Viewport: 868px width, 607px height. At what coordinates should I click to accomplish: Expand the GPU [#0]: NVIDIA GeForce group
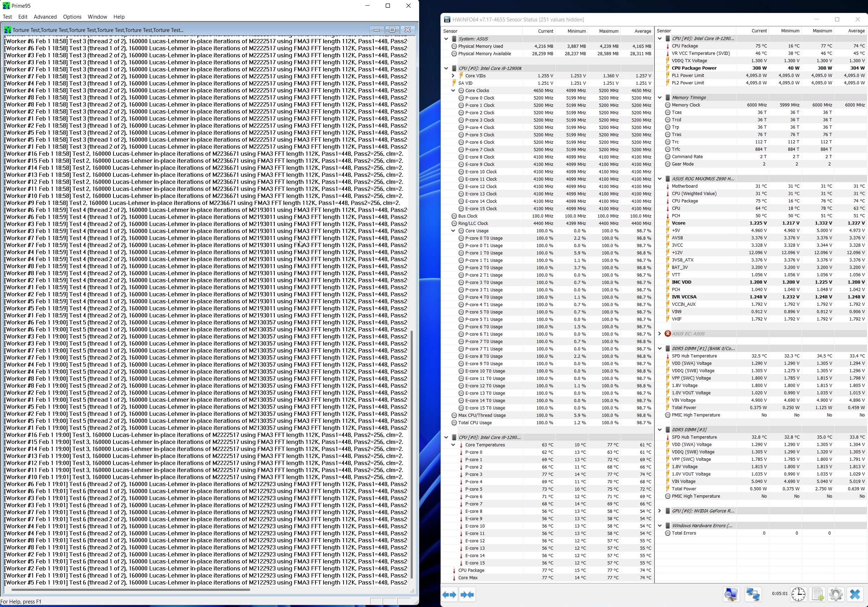(x=660, y=511)
